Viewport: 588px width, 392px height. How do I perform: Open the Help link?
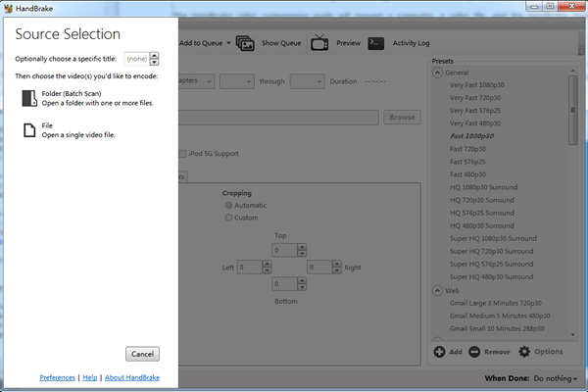point(90,377)
